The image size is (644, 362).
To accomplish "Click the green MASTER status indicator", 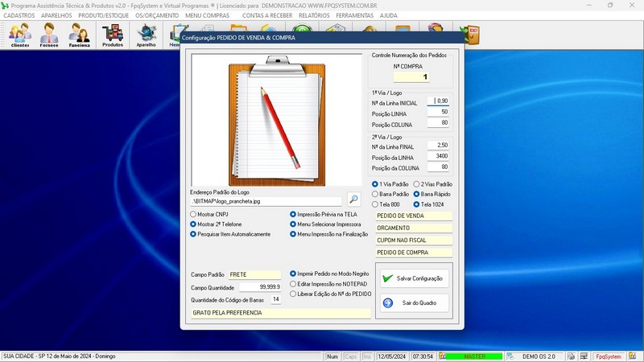I will pyautogui.click(x=474, y=356).
